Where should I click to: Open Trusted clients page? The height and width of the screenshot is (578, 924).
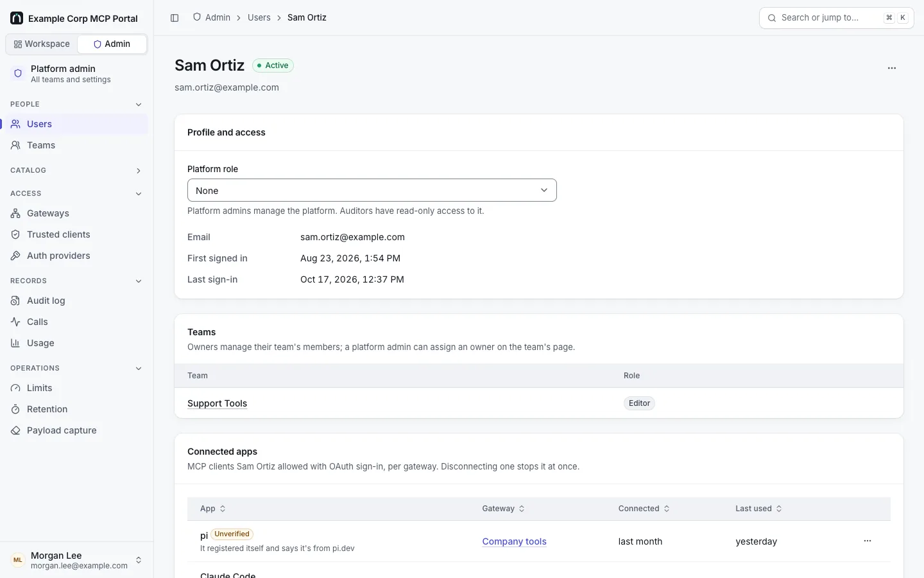coord(77,234)
